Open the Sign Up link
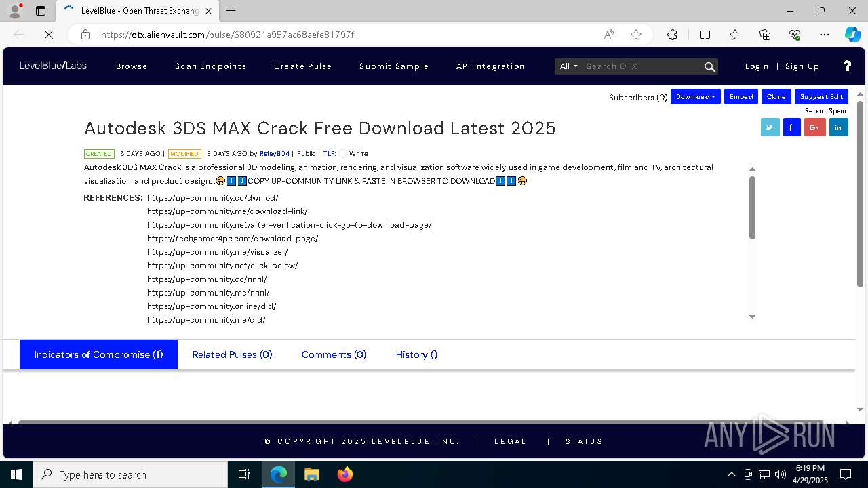Screen dimensions: 868x488 (802, 66)
